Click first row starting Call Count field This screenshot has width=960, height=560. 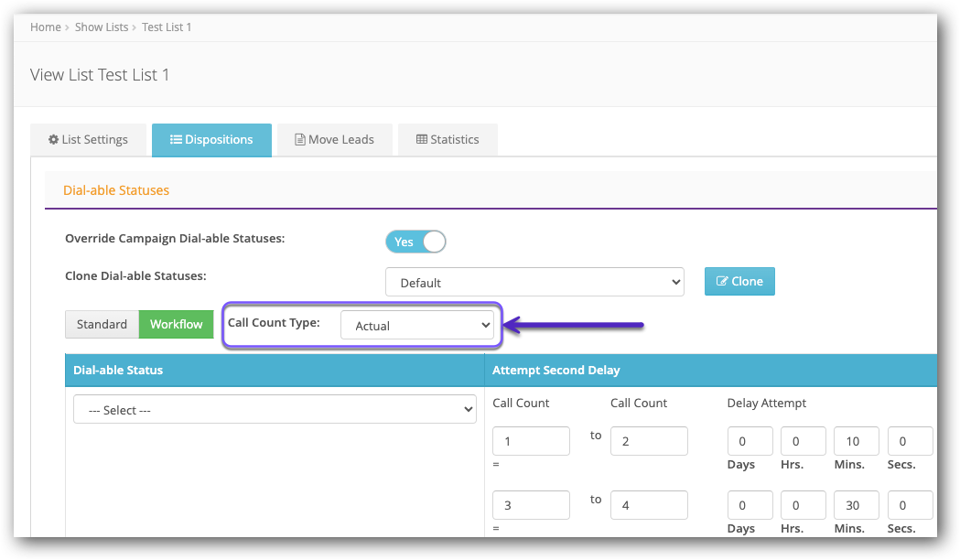pos(531,441)
